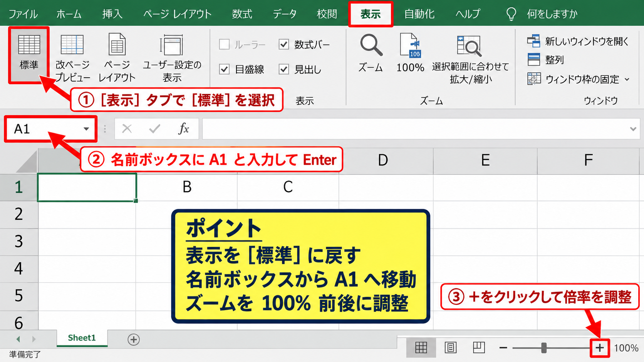Uncheck the 数式バー checkbox
This screenshot has height=362, width=644.
pyautogui.click(x=283, y=45)
